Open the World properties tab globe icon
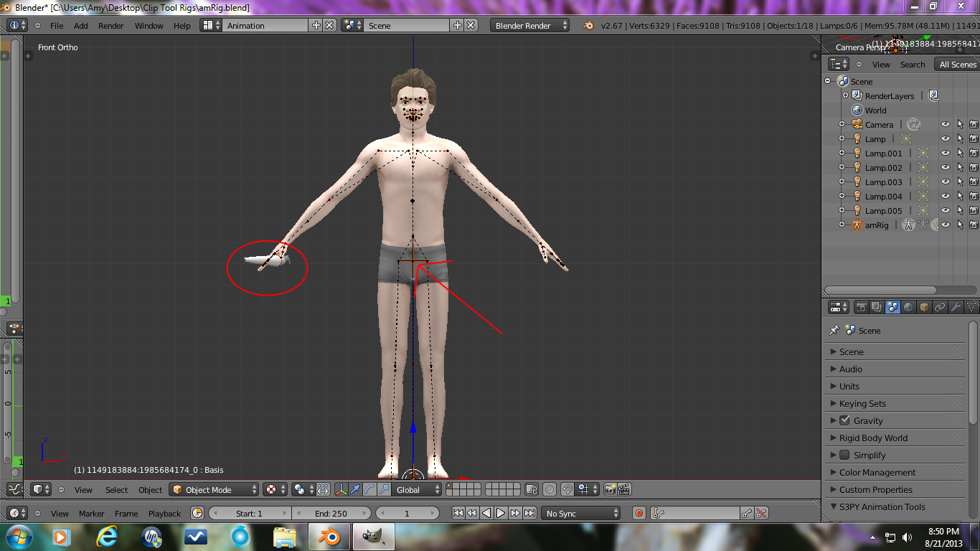 click(908, 307)
